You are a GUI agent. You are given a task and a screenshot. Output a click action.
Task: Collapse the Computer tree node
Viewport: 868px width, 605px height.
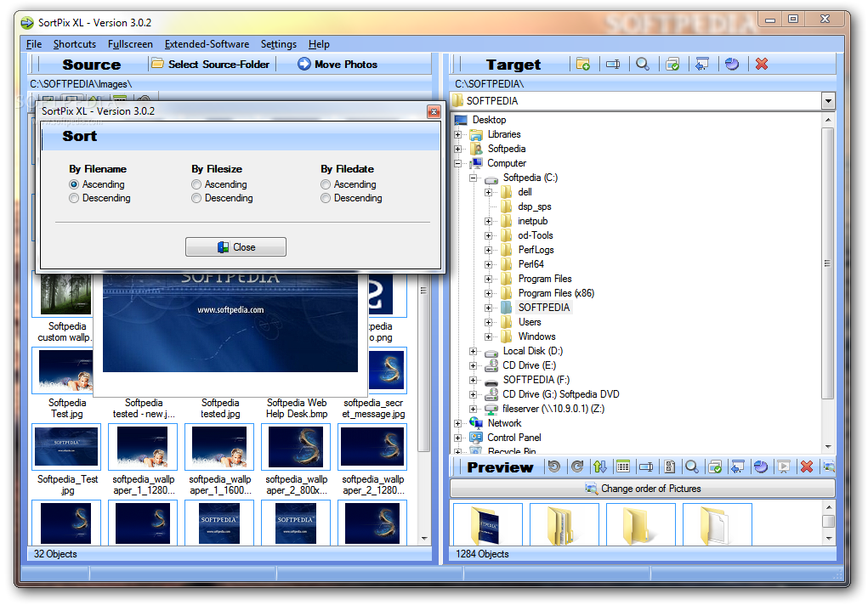click(x=457, y=163)
